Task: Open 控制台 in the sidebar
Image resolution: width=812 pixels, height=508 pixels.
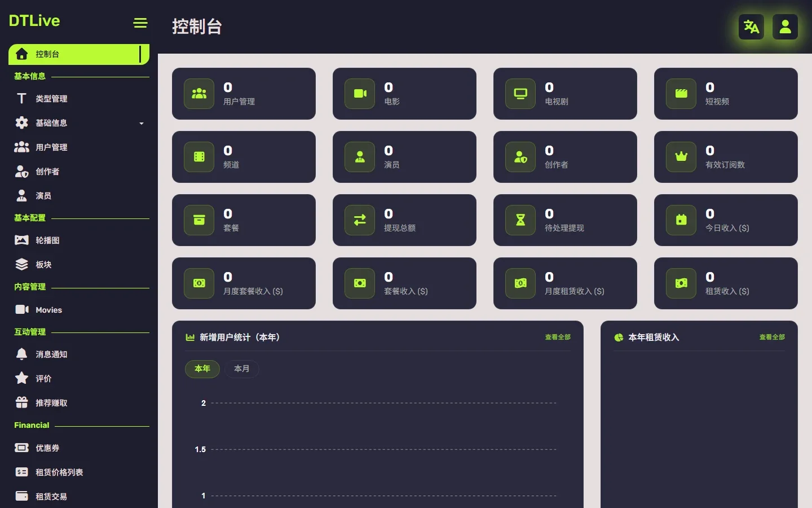Action: [79, 54]
